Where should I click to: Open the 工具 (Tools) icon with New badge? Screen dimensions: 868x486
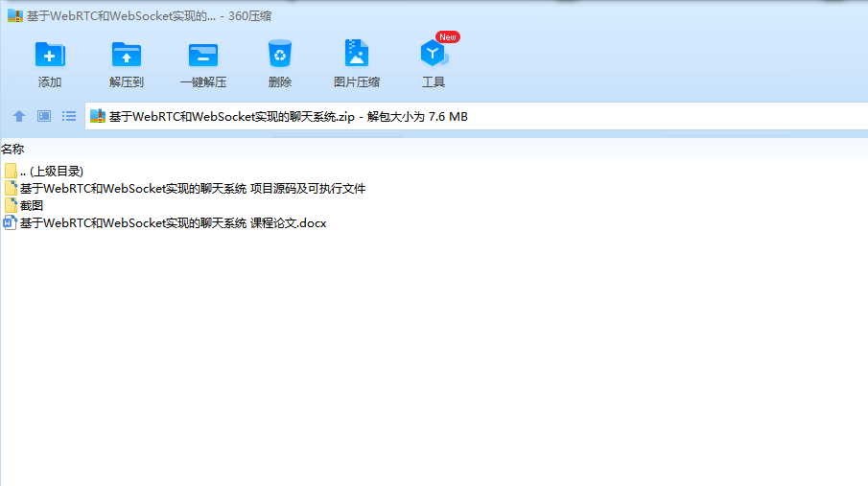click(x=434, y=54)
